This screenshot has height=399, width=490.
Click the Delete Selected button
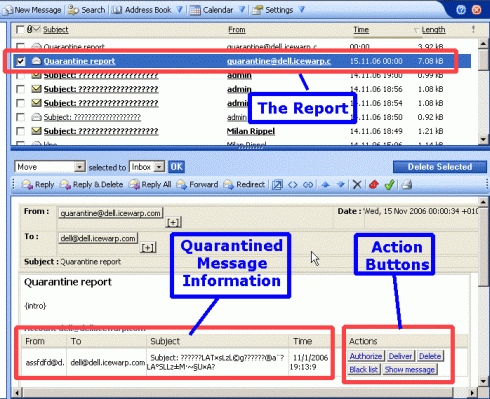440,167
